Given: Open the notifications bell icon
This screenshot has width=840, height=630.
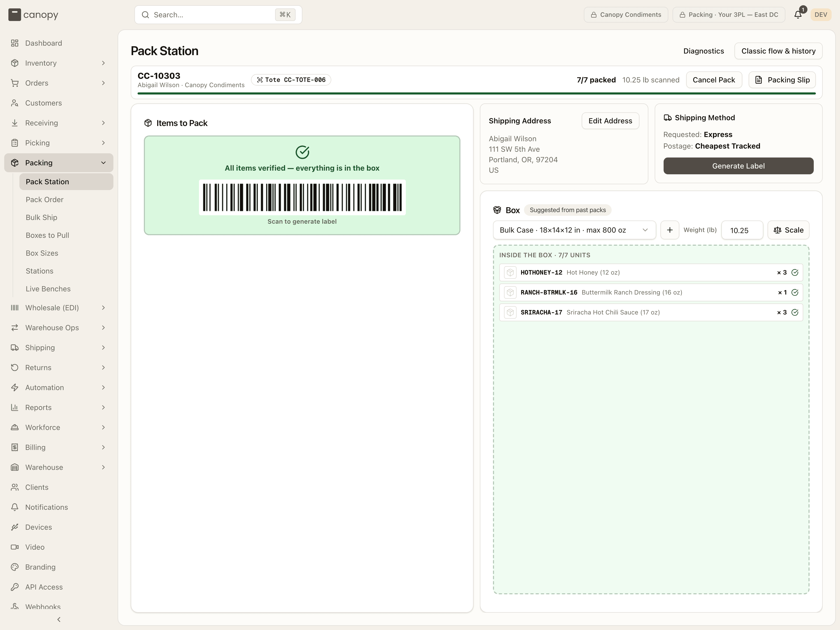Looking at the screenshot, I should 798,15.
